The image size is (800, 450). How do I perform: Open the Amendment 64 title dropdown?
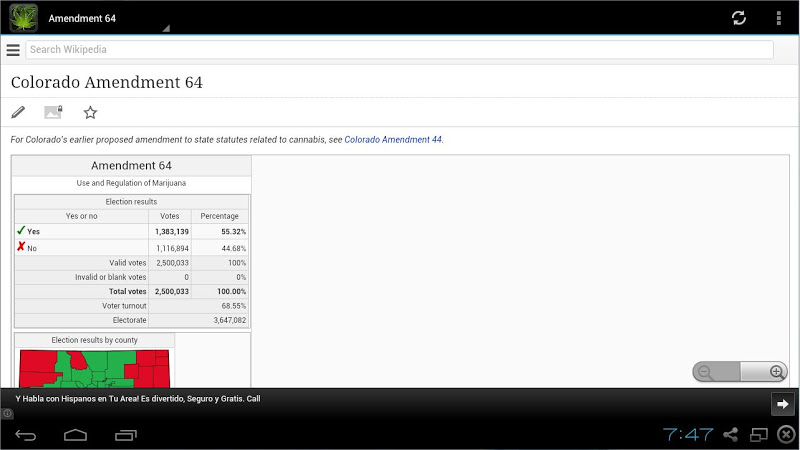coord(108,18)
